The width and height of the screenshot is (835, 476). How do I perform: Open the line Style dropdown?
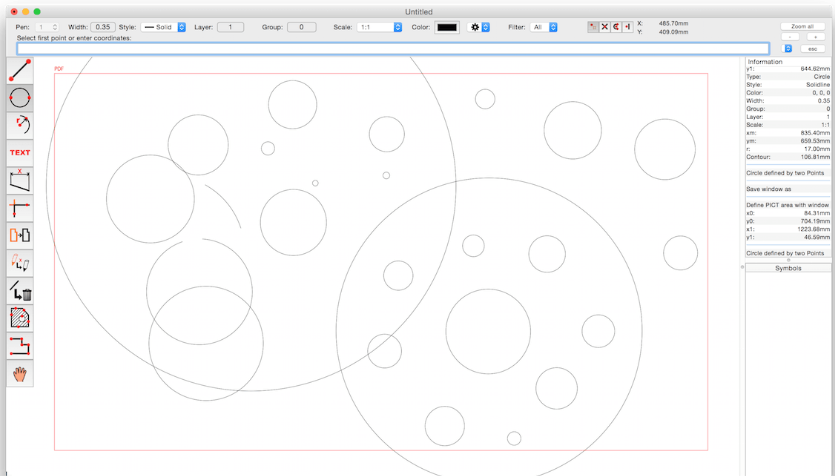[x=164, y=27]
